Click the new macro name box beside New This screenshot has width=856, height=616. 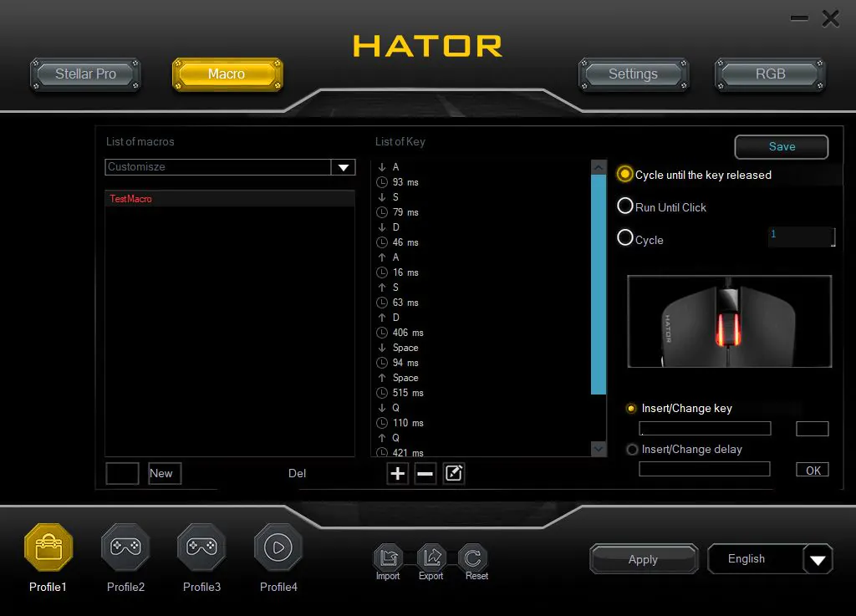pos(122,473)
